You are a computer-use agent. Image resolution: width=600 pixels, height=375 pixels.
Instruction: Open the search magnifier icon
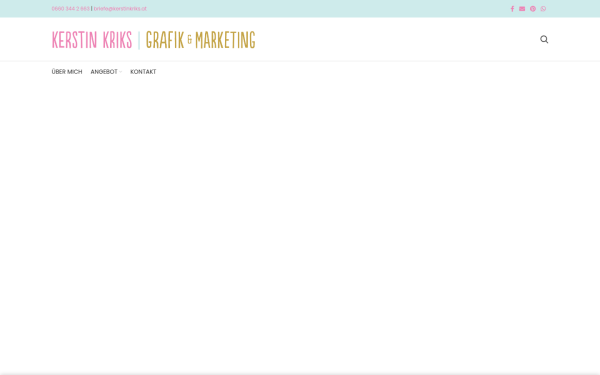point(544,39)
